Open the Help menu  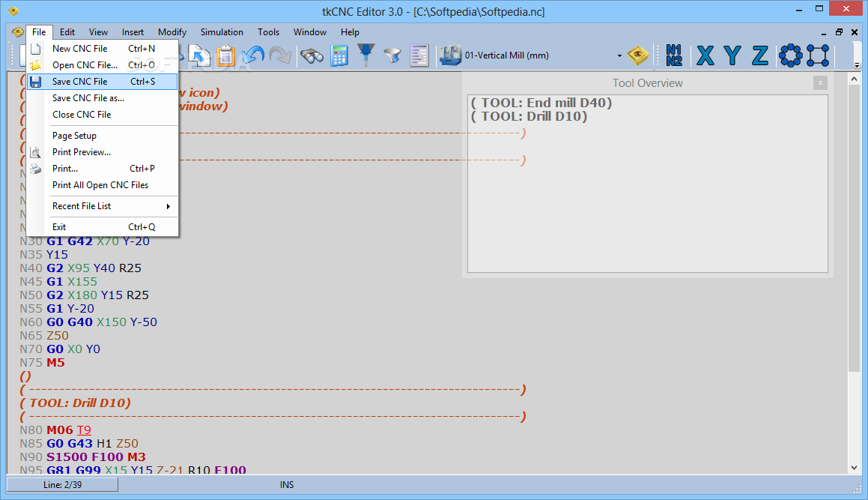point(350,32)
